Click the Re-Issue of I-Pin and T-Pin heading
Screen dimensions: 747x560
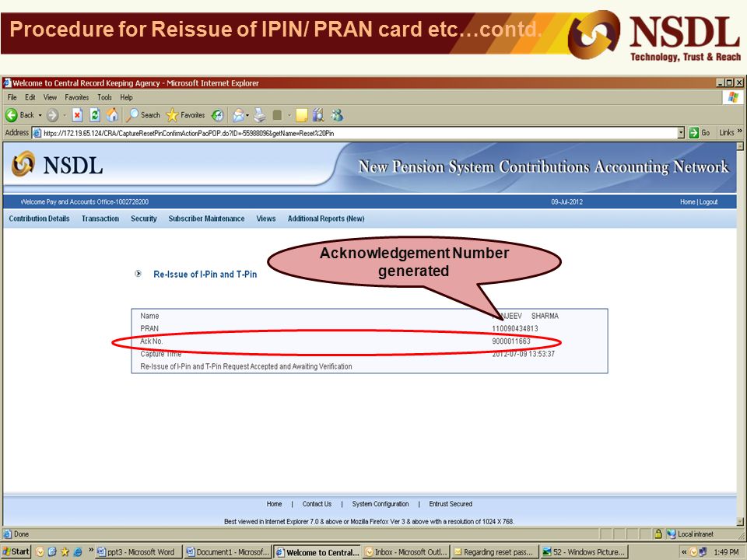(x=205, y=275)
